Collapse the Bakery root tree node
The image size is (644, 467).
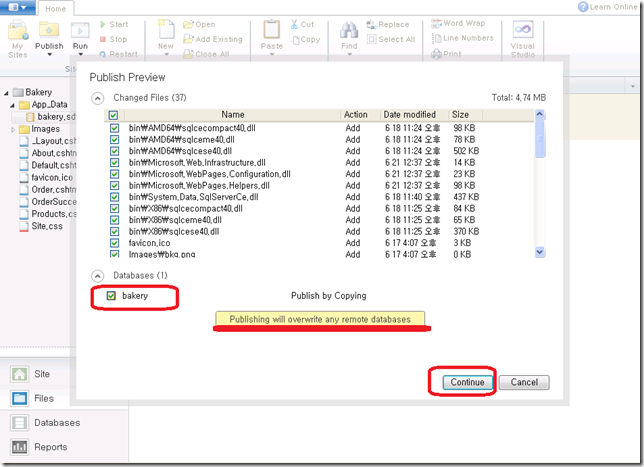pyautogui.click(x=6, y=93)
